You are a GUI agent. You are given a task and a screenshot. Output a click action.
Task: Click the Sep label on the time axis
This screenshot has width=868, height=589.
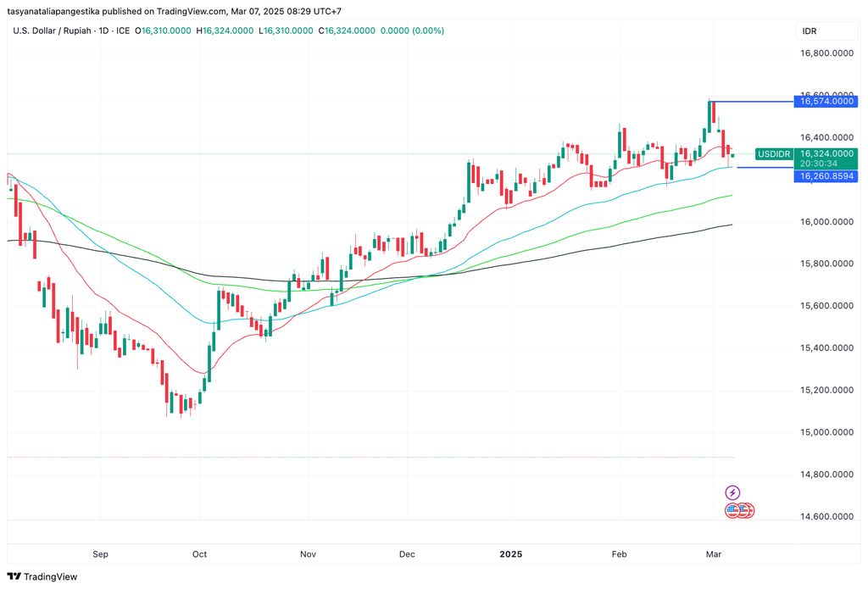coord(100,554)
